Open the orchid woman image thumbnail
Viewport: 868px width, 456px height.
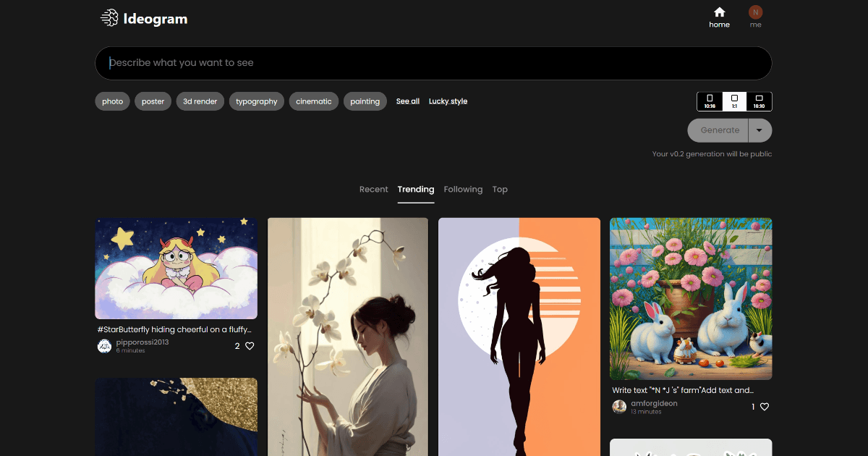[x=347, y=337]
